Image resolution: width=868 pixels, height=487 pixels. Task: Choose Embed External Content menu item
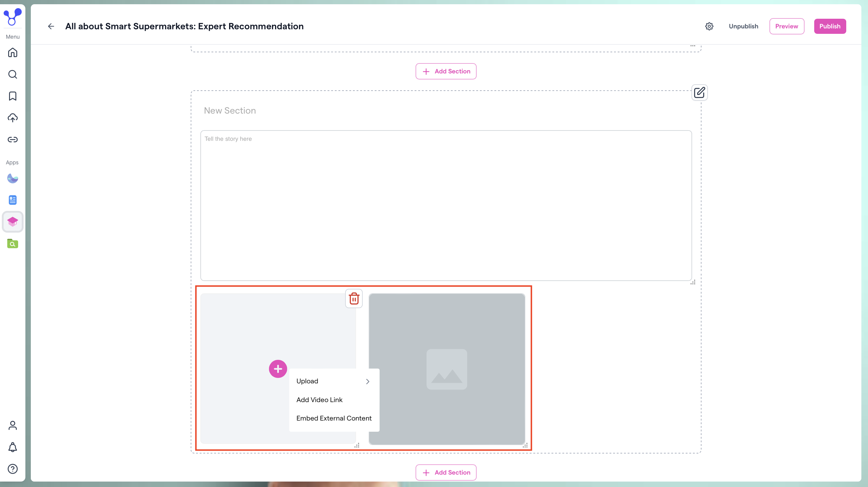tap(334, 418)
